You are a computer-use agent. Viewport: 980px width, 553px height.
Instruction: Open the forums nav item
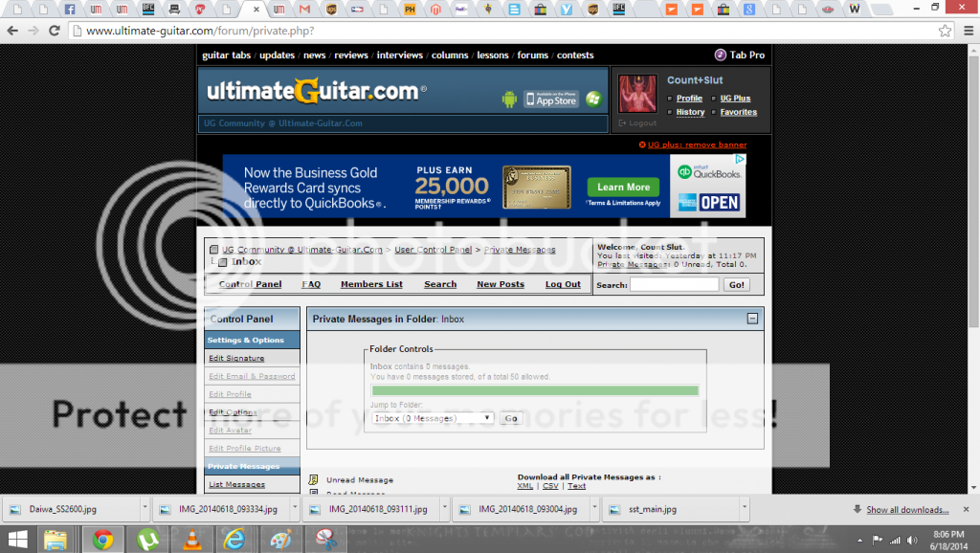(532, 55)
